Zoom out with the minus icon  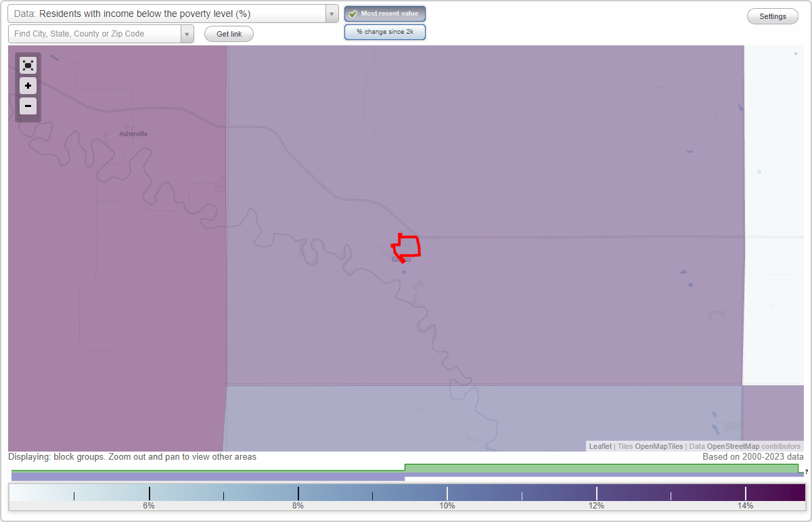[x=28, y=106]
